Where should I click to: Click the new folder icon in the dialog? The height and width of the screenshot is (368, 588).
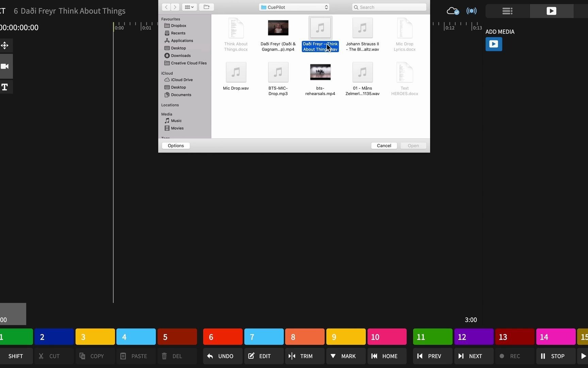tap(206, 7)
